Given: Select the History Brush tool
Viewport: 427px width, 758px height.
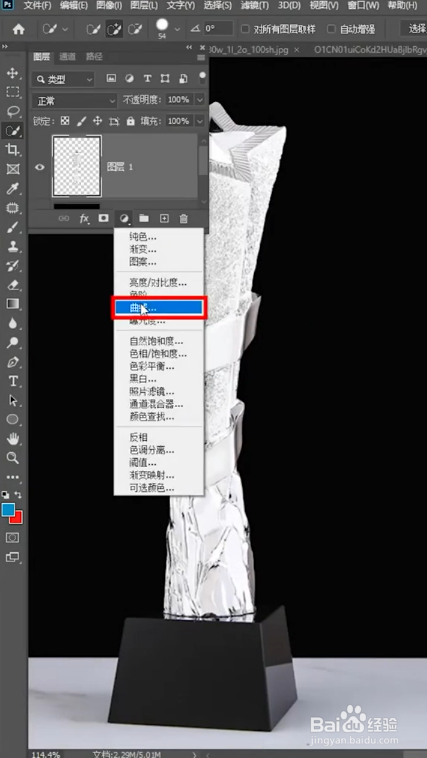Looking at the screenshot, I should (x=13, y=266).
